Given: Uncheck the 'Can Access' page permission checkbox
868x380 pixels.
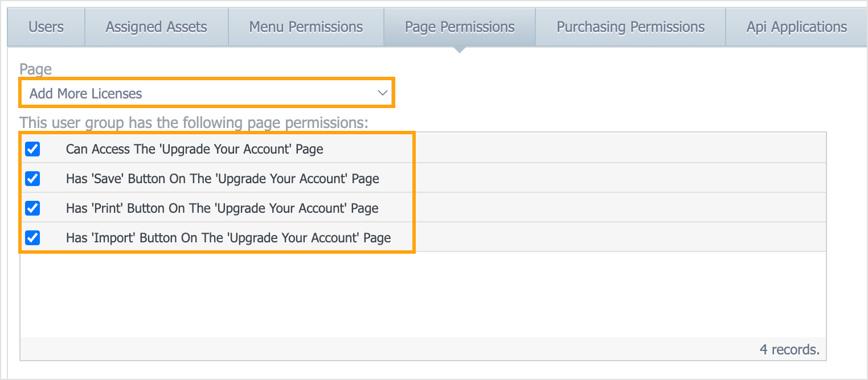Looking at the screenshot, I should coord(33,149).
